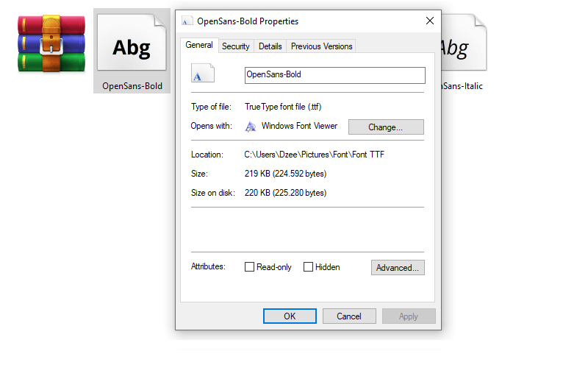Select the General tab
The width and height of the screenshot is (588, 365).
pyautogui.click(x=199, y=45)
